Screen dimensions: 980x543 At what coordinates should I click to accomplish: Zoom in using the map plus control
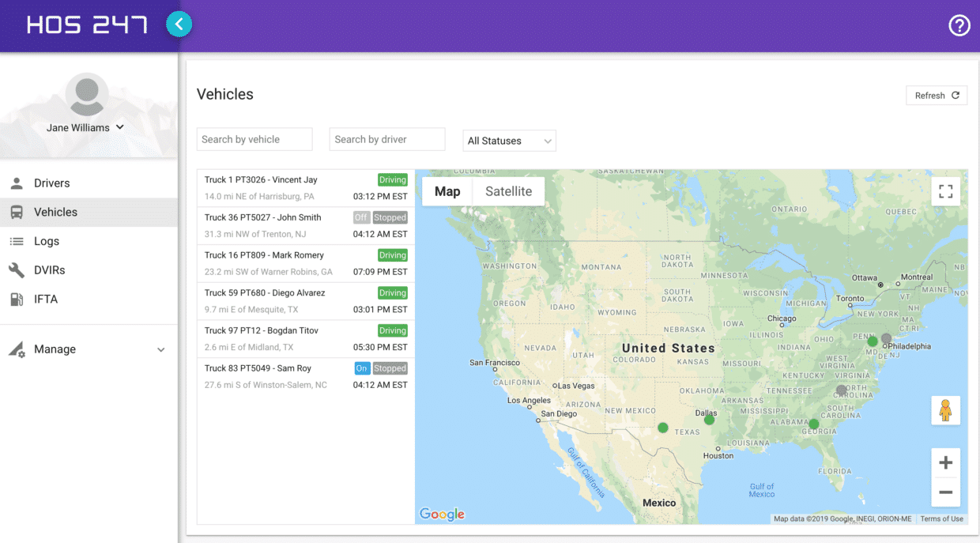click(x=945, y=462)
